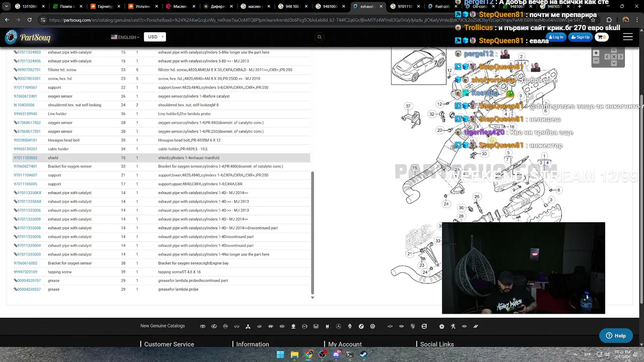The width and height of the screenshot is (644, 362).
Task: Open part number 97011103803
Action: [25, 158]
